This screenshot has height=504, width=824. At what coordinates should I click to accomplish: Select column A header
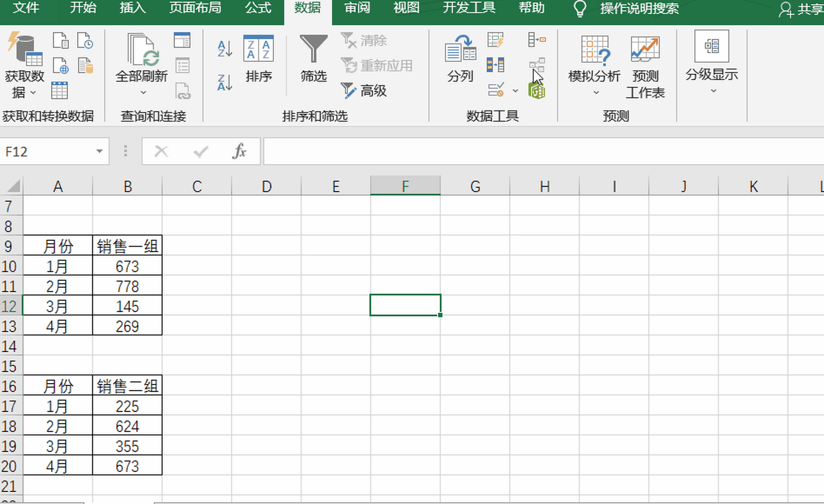(58, 186)
